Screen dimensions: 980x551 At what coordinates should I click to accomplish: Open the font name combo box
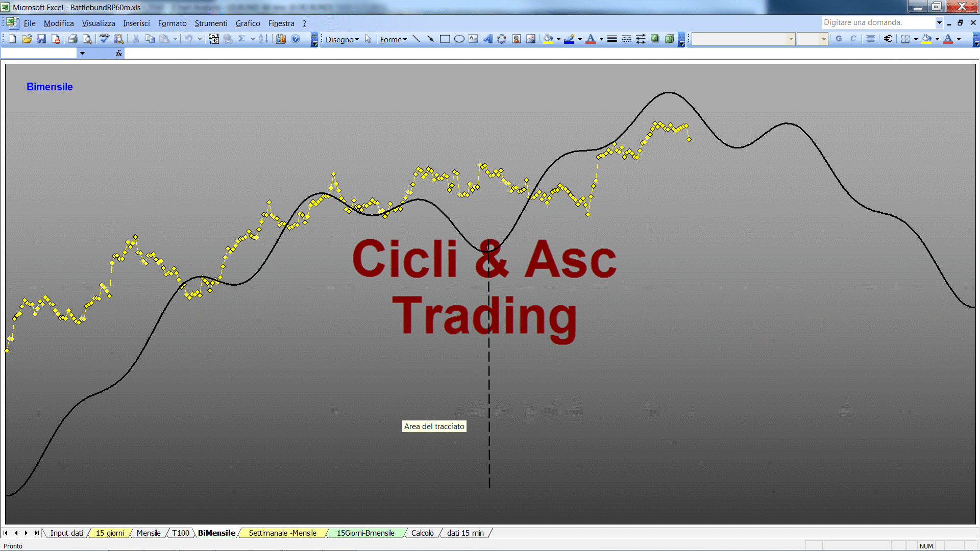744,39
